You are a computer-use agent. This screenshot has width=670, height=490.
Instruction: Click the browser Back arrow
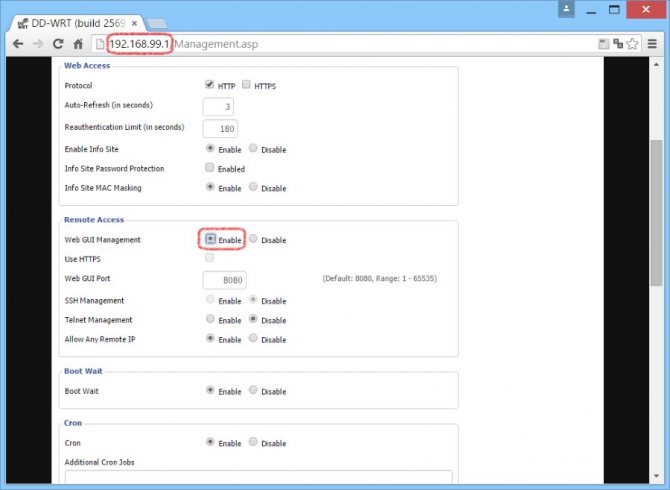[x=18, y=44]
